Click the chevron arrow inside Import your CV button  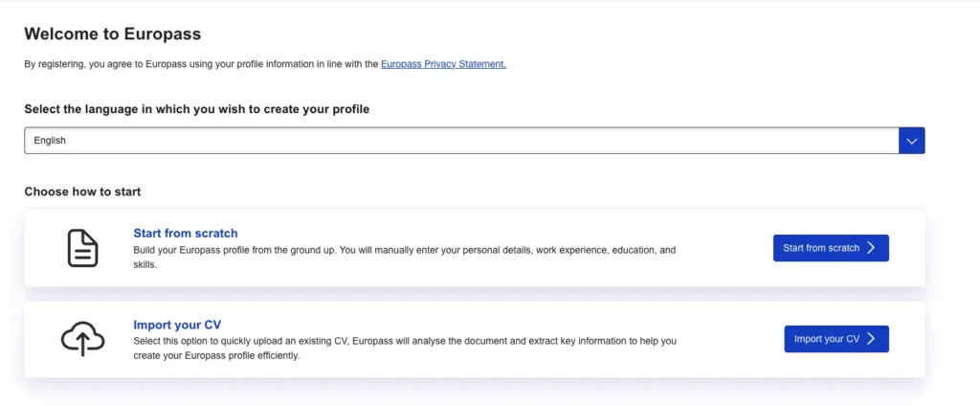(871, 339)
